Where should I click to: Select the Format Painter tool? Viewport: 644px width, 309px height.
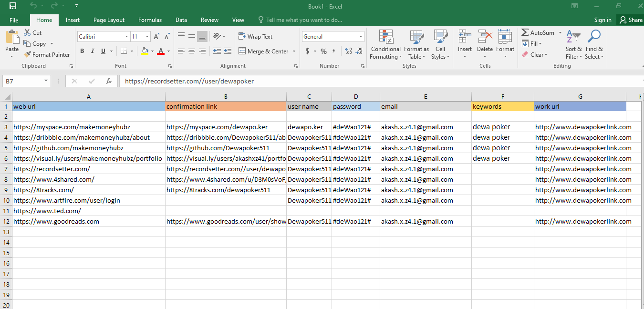click(x=47, y=54)
